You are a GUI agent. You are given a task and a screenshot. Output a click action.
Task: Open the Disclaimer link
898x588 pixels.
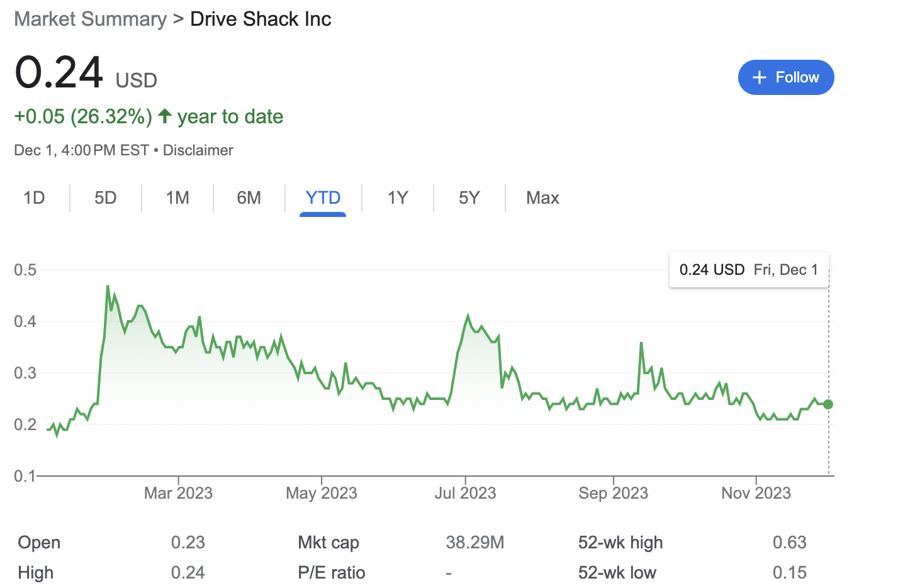point(198,150)
